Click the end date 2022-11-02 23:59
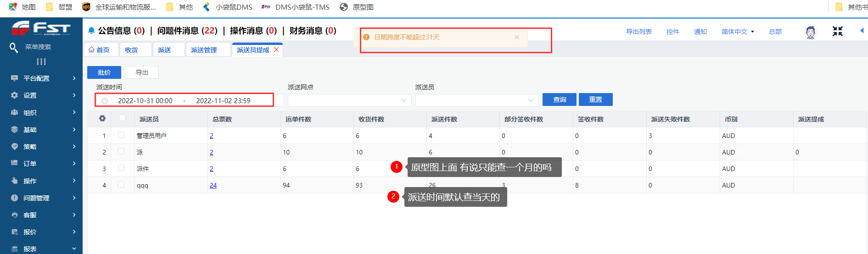The width and height of the screenshot is (868, 254). [223, 101]
